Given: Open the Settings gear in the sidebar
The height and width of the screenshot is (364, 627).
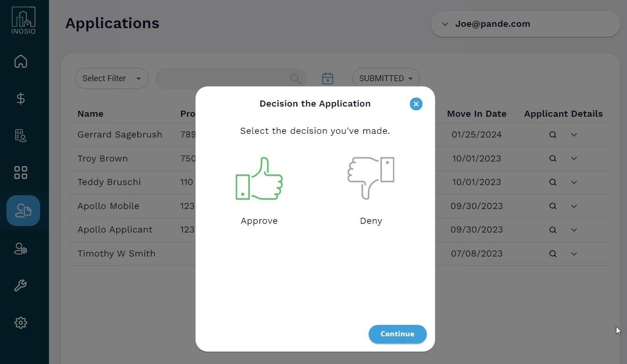Looking at the screenshot, I should tap(21, 322).
